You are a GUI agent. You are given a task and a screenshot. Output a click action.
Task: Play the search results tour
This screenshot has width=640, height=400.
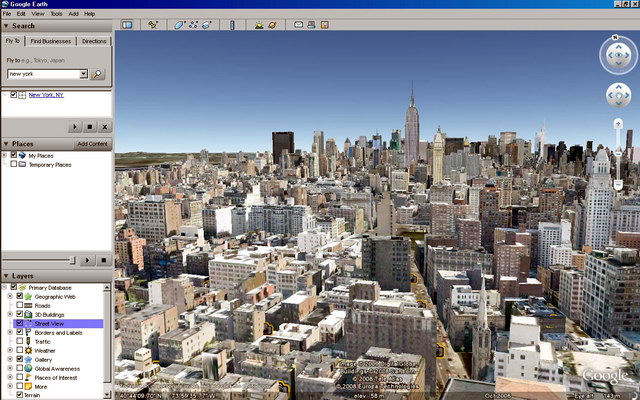pyautogui.click(x=75, y=127)
